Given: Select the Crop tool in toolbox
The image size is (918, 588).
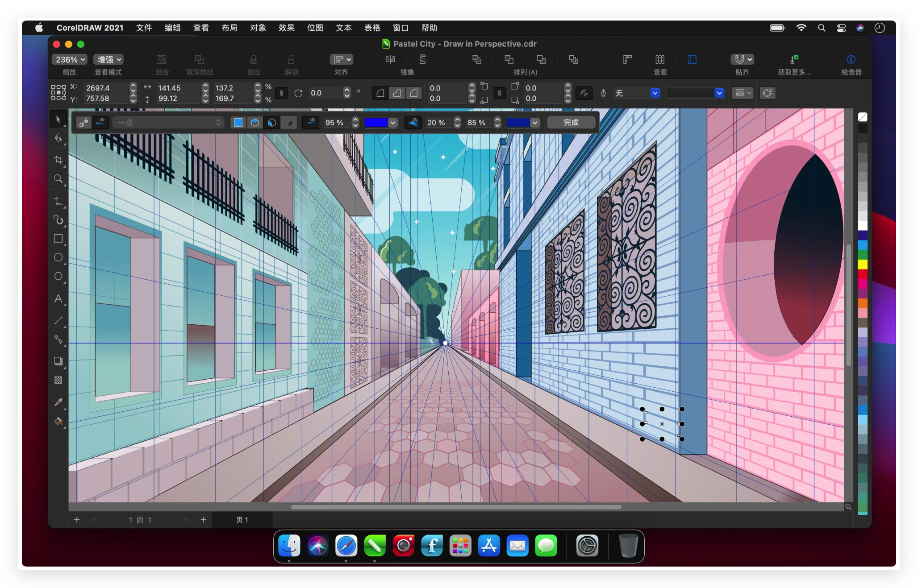Looking at the screenshot, I should coord(58,160).
